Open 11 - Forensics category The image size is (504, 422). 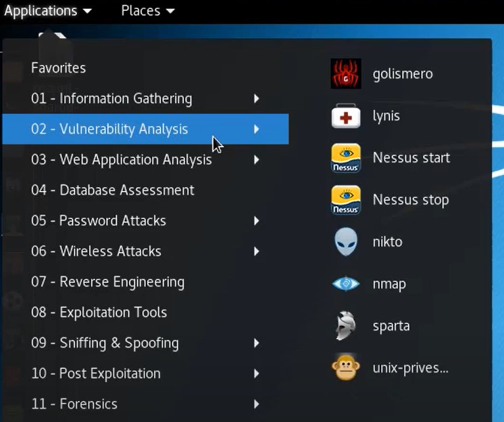coord(145,404)
